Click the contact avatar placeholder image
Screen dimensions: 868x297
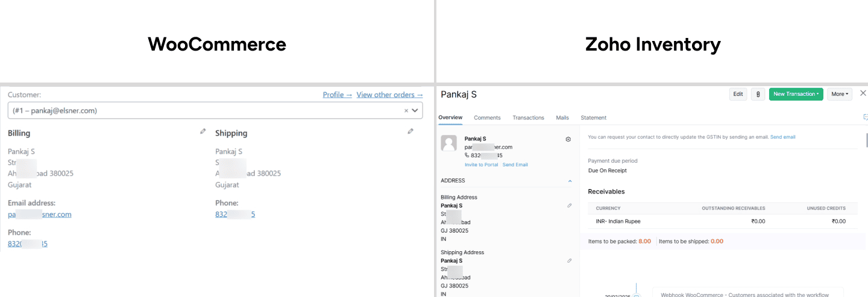tap(448, 143)
